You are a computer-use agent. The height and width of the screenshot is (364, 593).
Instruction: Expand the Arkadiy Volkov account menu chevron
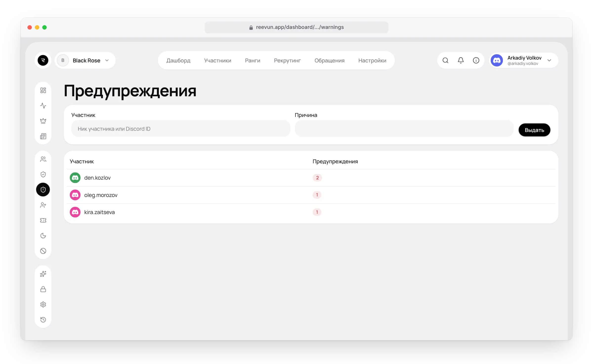point(549,60)
